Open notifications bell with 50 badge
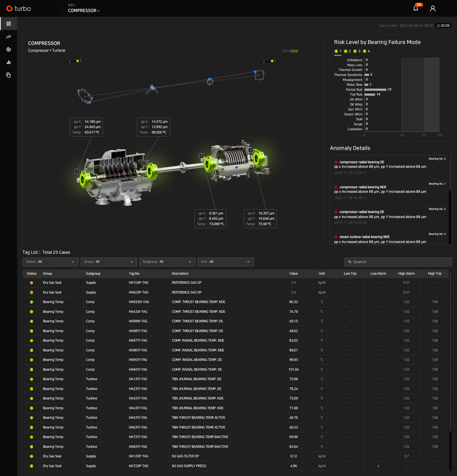This screenshot has width=457, height=476. pyautogui.click(x=416, y=9)
